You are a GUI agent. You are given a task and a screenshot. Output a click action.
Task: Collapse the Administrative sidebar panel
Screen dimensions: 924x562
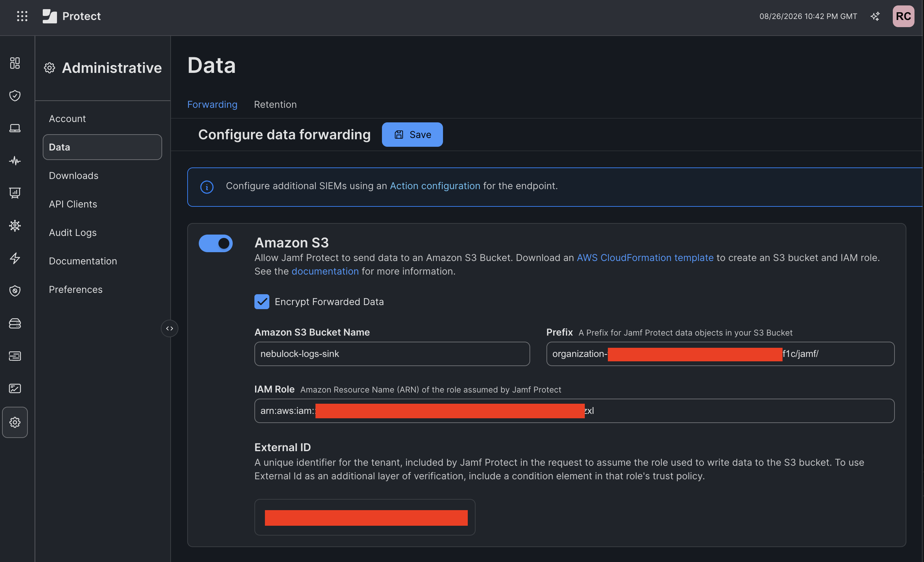(x=170, y=328)
